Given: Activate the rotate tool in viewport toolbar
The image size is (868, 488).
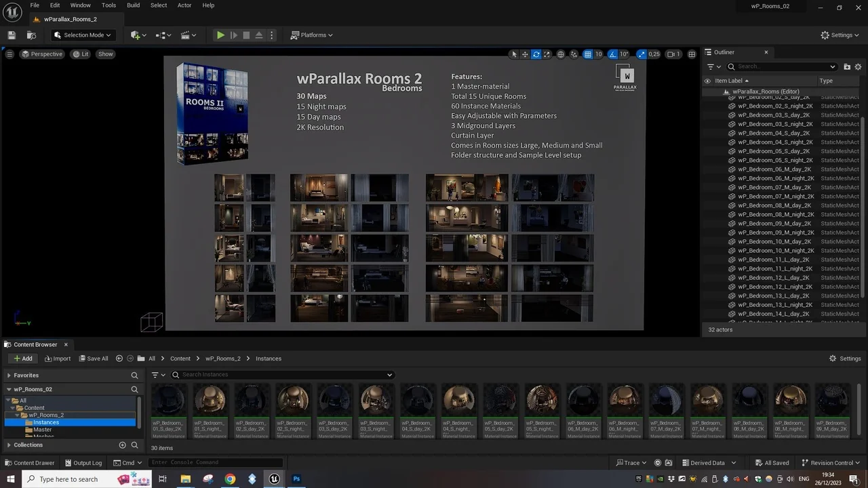Looking at the screenshot, I should tap(536, 54).
